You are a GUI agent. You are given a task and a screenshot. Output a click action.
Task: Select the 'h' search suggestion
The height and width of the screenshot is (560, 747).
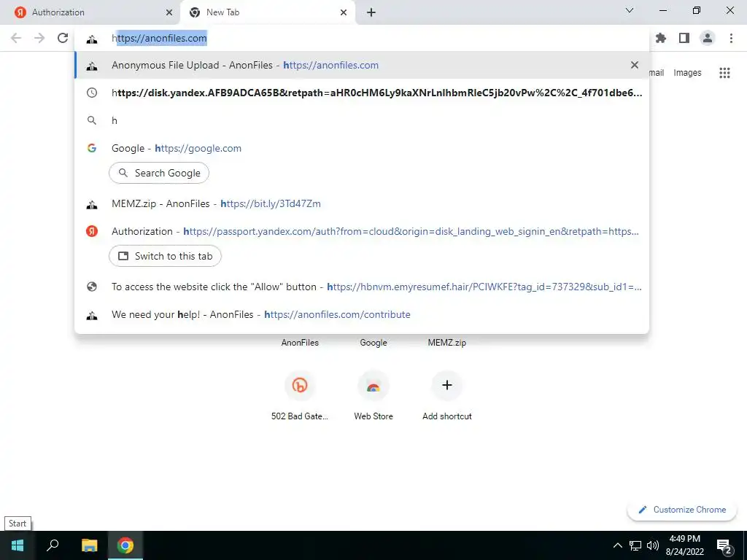pyautogui.click(x=362, y=120)
